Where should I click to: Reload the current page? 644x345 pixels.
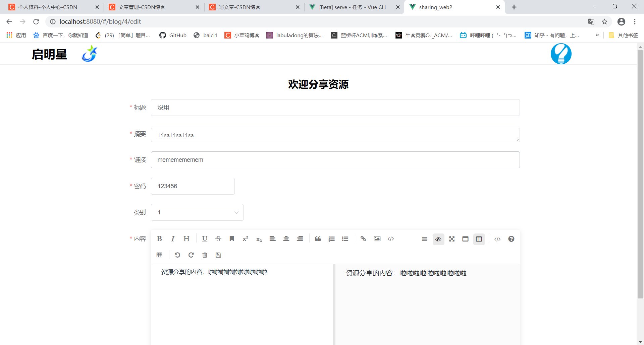pyautogui.click(x=36, y=21)
